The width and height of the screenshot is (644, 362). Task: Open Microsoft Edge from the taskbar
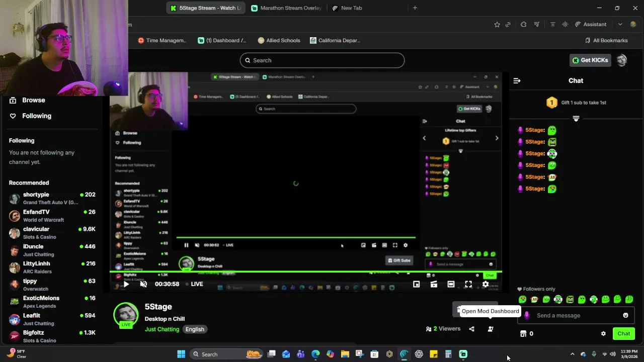(315, 354)
